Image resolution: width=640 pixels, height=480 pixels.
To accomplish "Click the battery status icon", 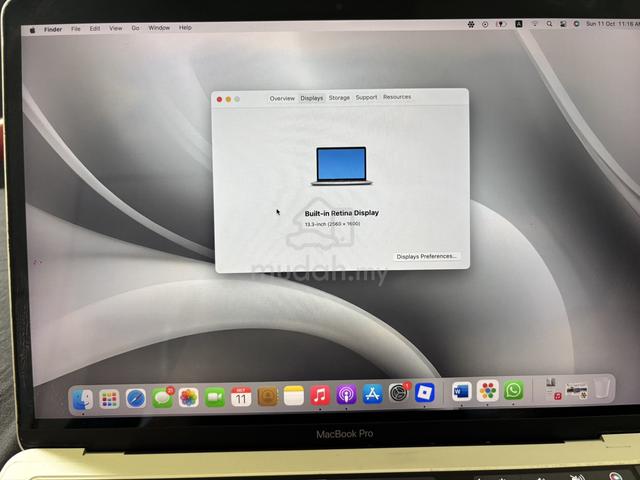I will pos(501,24).
